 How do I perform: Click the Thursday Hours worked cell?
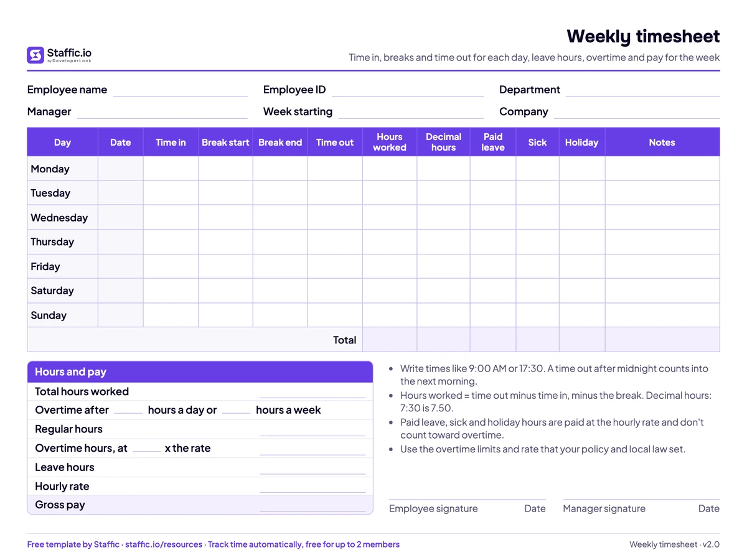390,242
